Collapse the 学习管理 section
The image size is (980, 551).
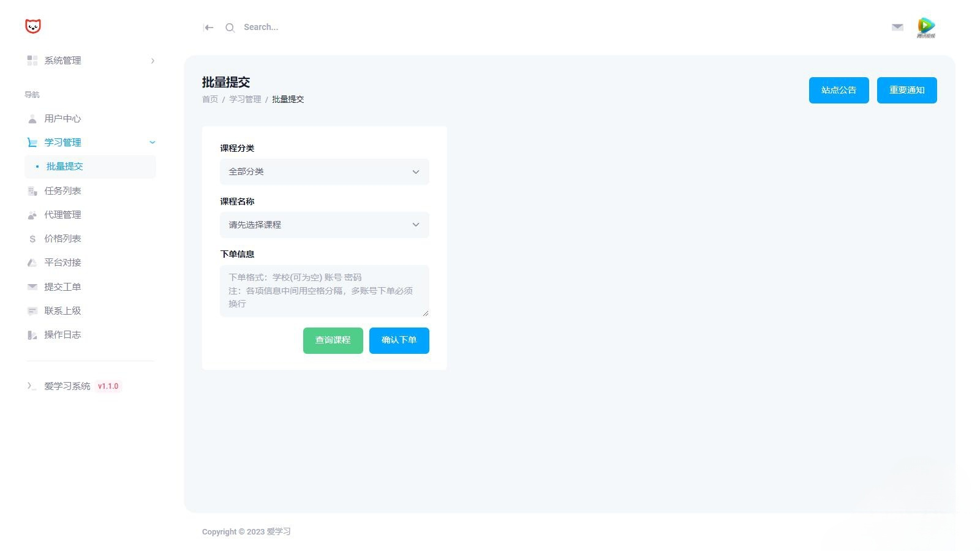click(x=153, y=143)
